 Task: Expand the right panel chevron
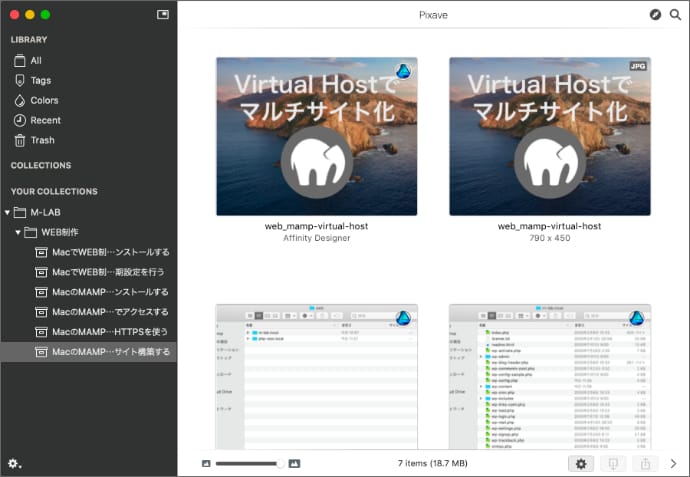click(674, 463)
